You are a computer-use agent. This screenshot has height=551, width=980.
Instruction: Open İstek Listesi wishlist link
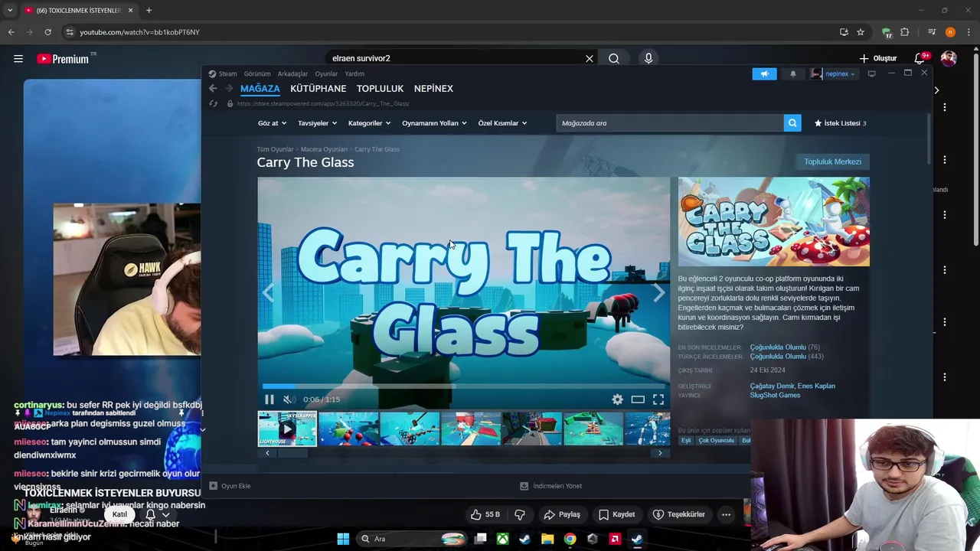pyautogui.click(x=840, y=123)
